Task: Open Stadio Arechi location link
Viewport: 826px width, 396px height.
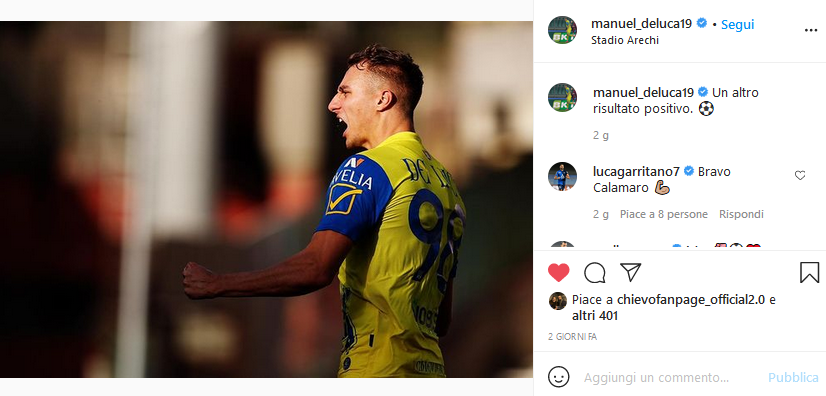Action: pos(625,40)
